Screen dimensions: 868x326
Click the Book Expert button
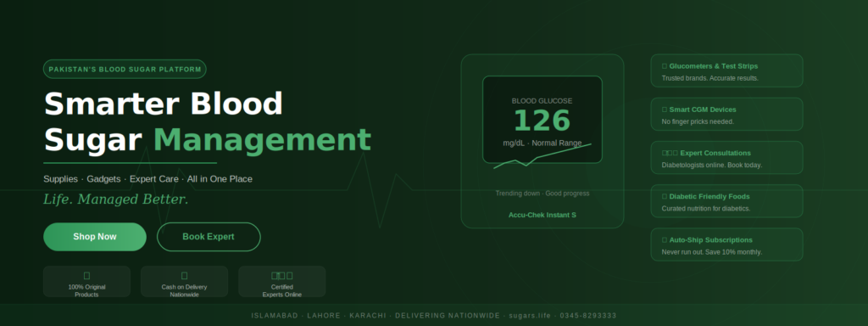pyautogui.click(x=209, y=237)
